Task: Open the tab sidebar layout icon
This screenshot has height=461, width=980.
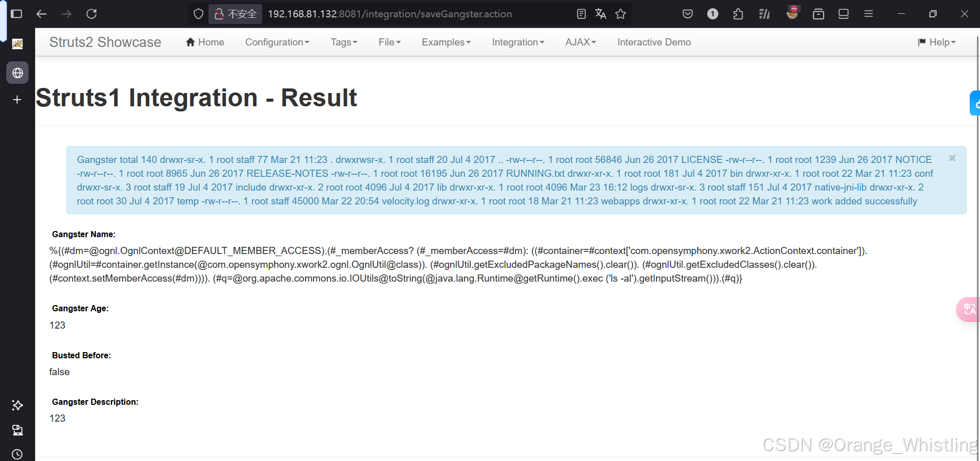Action: coord(844,14)
